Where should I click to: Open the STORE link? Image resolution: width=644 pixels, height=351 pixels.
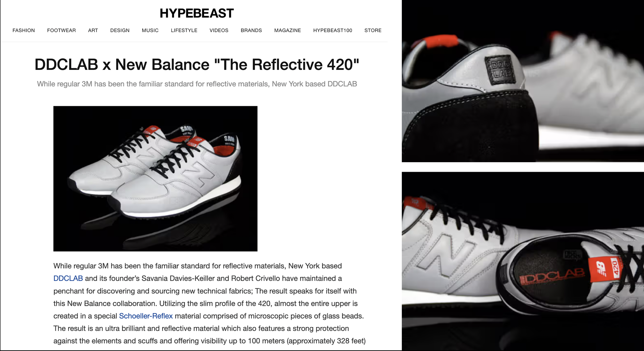click(373, 30)
